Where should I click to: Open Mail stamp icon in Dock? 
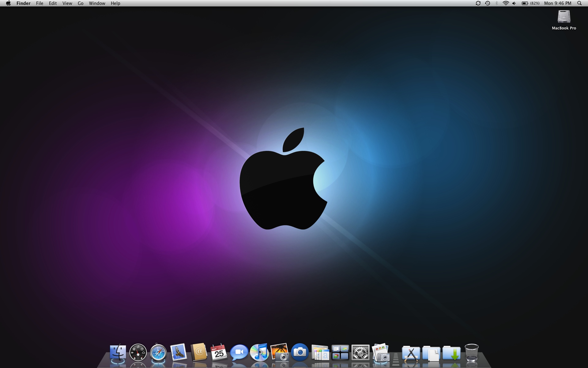click(179, 352)
